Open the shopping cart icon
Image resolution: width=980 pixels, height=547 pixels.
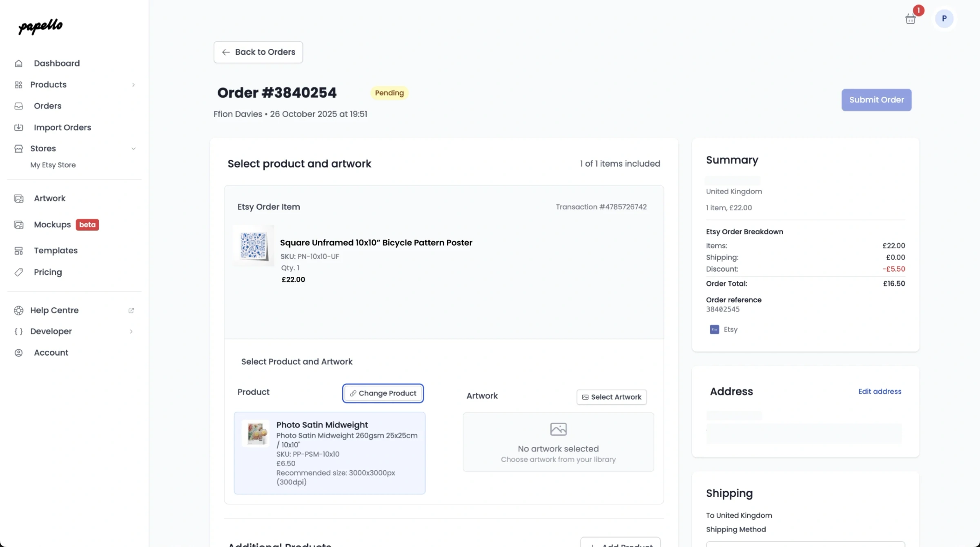pos(910,19)
